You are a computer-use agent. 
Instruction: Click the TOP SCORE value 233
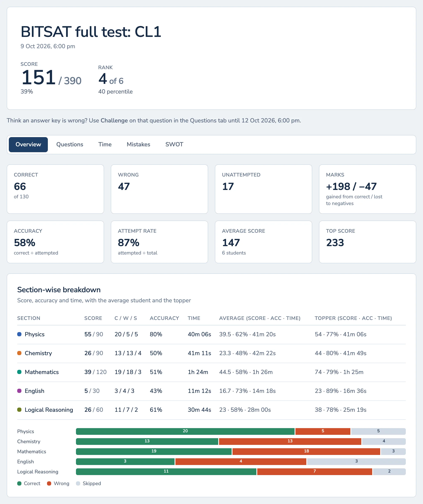(335, 243)
